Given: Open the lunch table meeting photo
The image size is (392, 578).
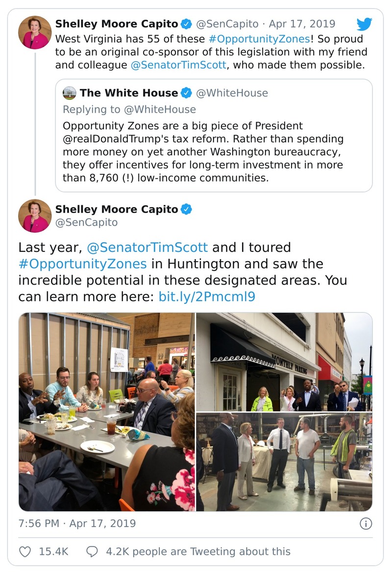Looking at the screenshot, I should tap(107, 412).
